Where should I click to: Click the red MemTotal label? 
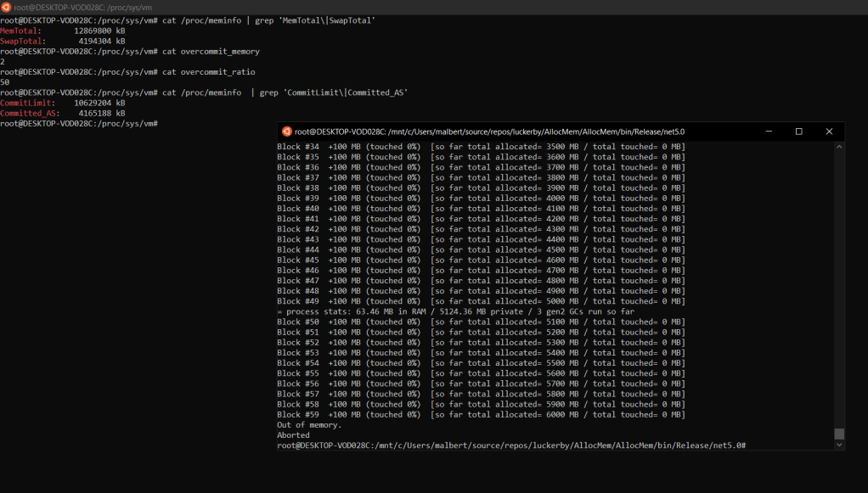tap(20, 31)
